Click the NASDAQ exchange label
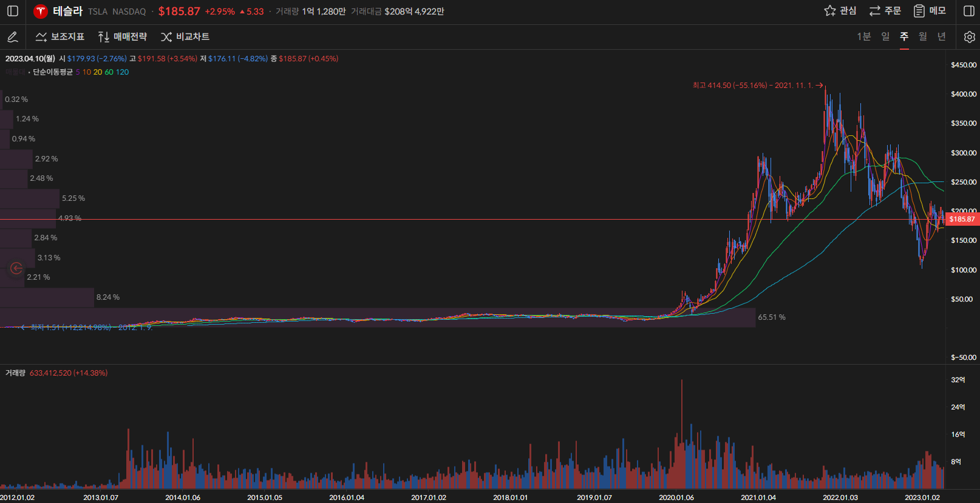Viewport: 980px width, 503px height. 129,12
